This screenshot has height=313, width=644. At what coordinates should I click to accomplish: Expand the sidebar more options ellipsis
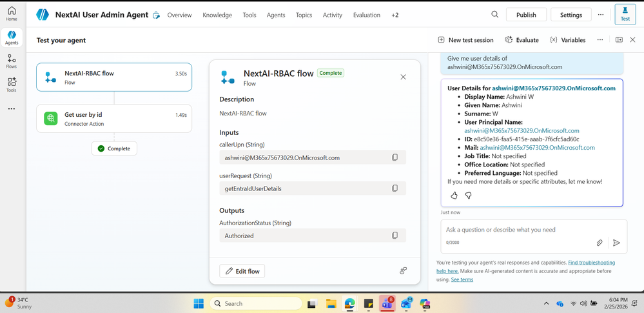click(12, 108)
